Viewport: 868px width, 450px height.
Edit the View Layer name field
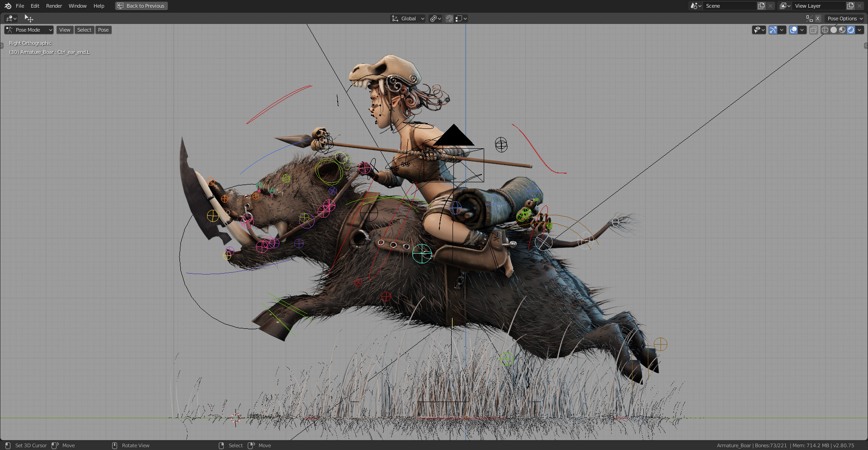click(819, 6)
